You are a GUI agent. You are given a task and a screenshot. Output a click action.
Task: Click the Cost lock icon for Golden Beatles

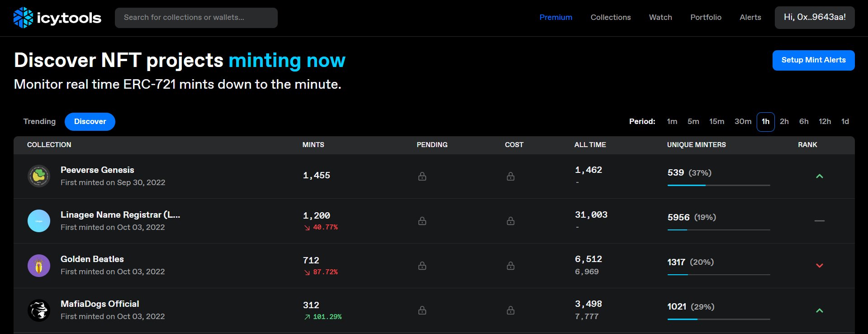pyautogui.click(x=511, y=266)
